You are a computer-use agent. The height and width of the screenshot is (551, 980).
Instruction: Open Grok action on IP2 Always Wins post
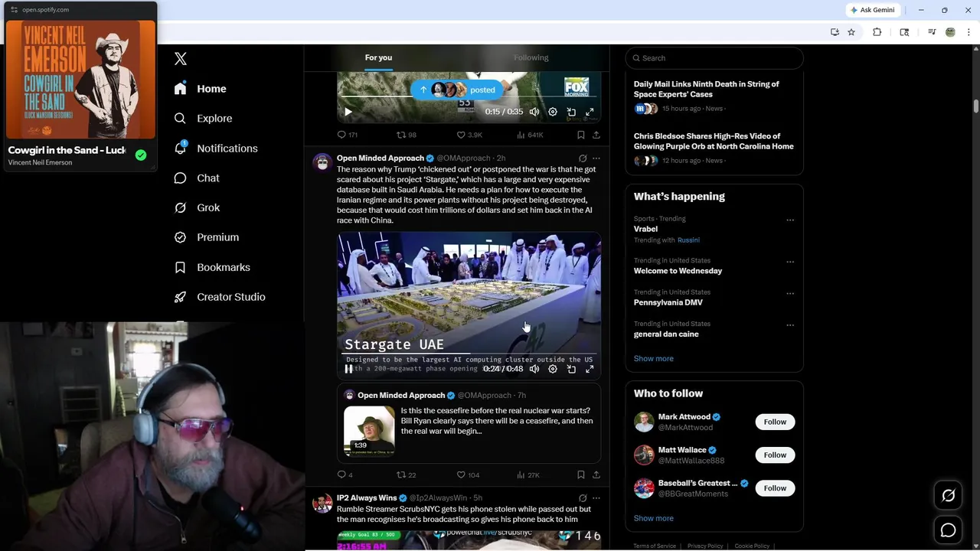583,498
